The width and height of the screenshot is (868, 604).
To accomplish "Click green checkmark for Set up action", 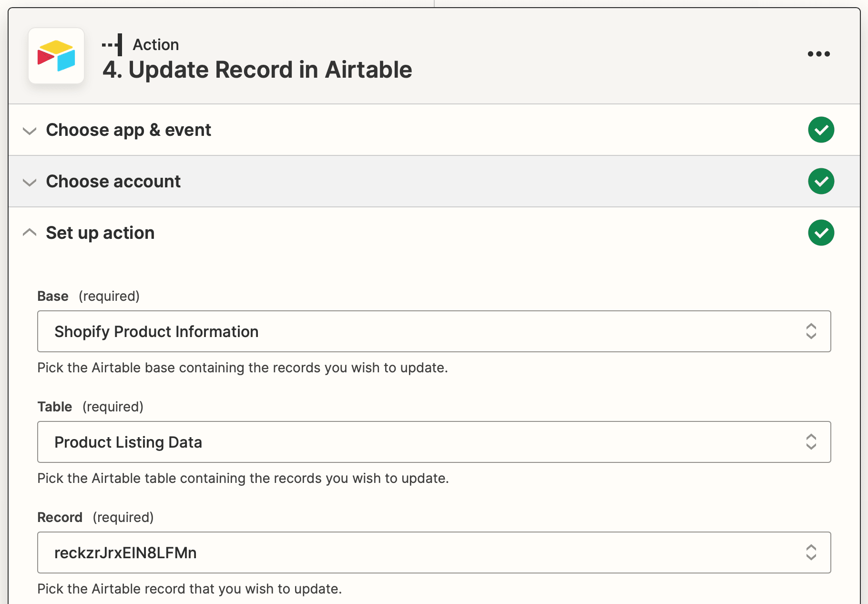I will (x=821, y=233).
